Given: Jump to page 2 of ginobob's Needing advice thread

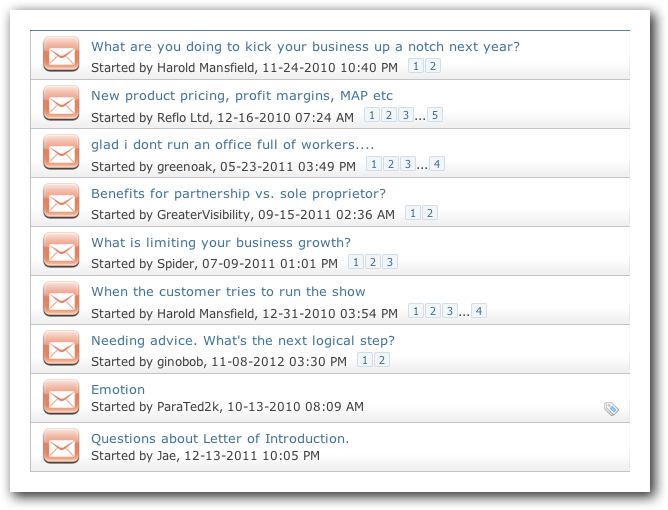Looking at the screenshot, I should click(x=382, y=360).
